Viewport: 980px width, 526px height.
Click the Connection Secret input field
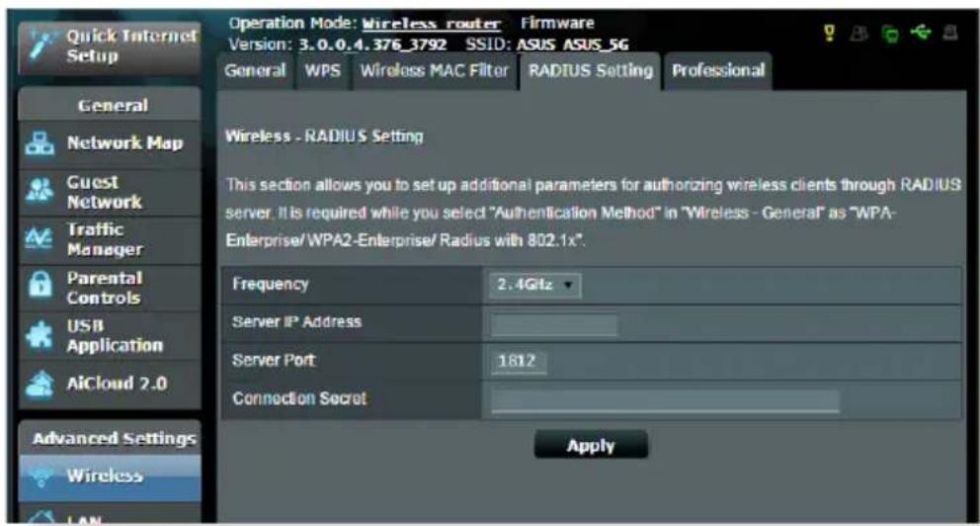665,400
